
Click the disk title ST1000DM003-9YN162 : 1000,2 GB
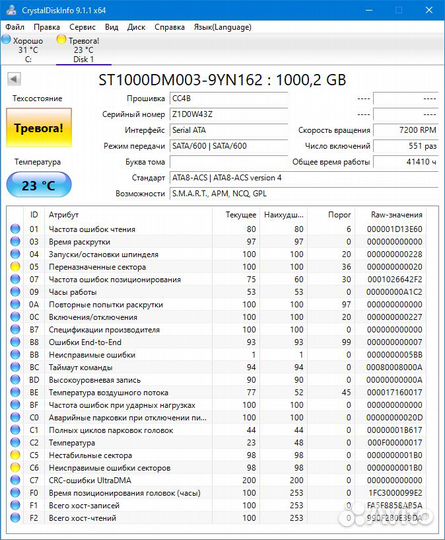(222, 80)
